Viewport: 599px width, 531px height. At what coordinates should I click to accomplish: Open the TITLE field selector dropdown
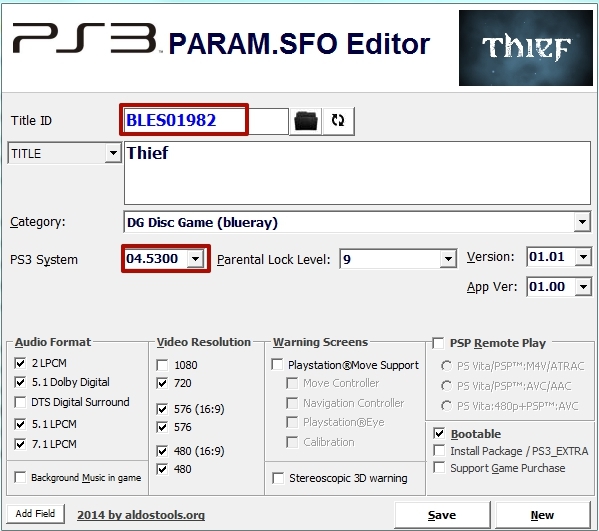[x=113, y=154]
